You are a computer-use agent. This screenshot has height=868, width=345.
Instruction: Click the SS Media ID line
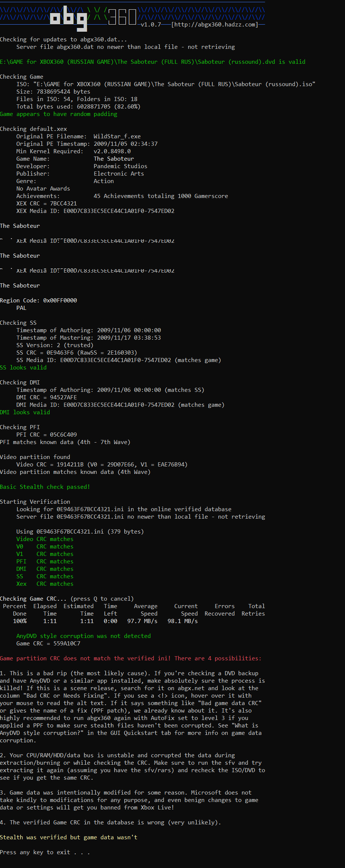(x=119, y=360)
